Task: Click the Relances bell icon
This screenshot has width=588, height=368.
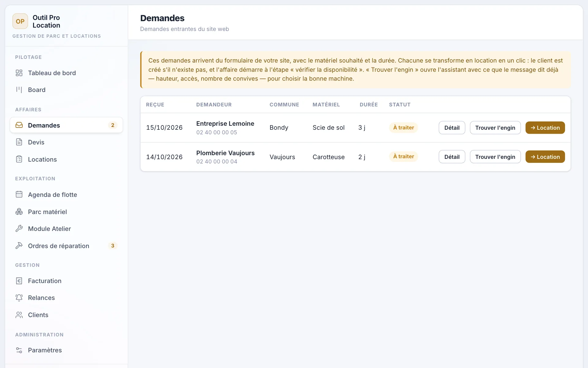Action: [x=19, y=297]
